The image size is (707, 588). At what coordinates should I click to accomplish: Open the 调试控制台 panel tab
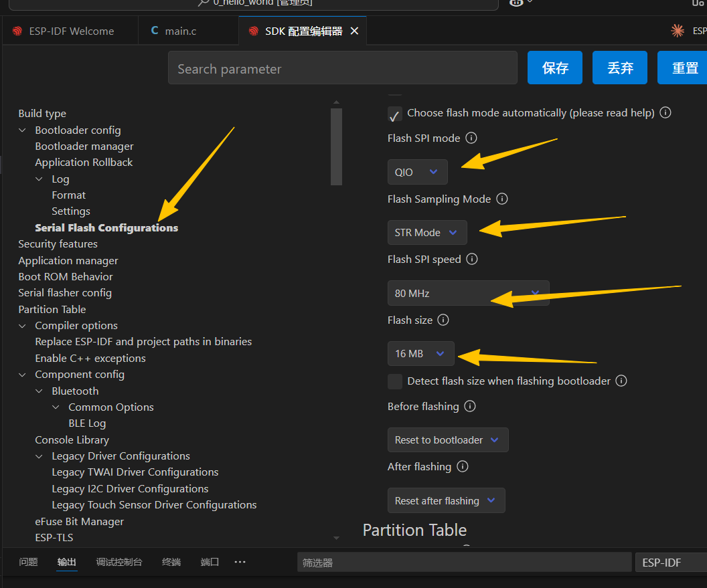pos(119,562)
